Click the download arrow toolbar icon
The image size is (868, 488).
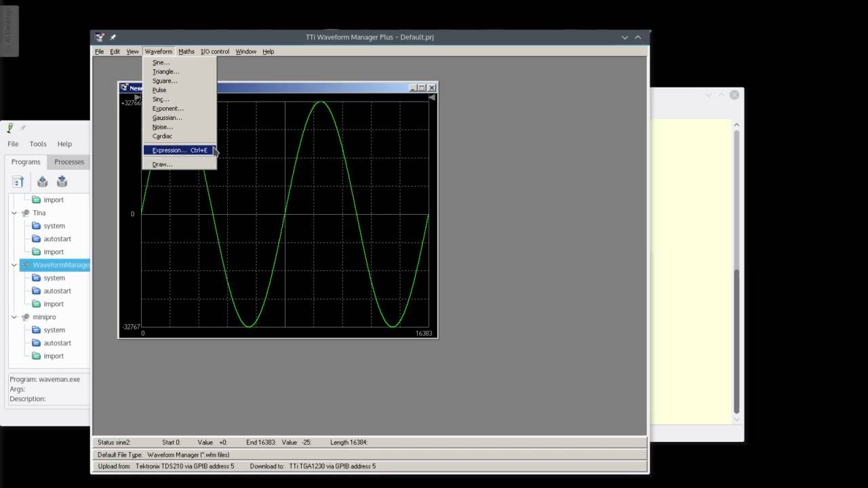click(62, 182)
